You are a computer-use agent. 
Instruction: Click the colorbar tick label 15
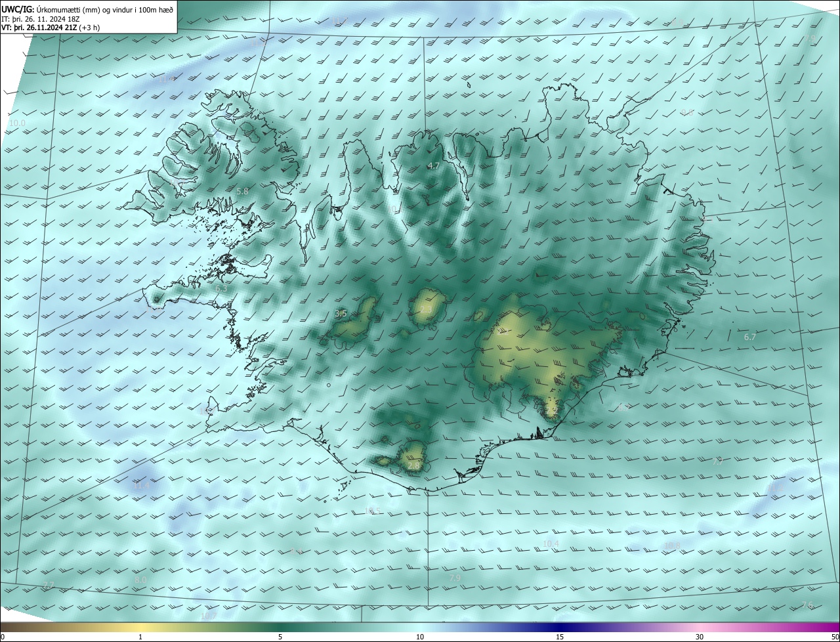(560, 637)
